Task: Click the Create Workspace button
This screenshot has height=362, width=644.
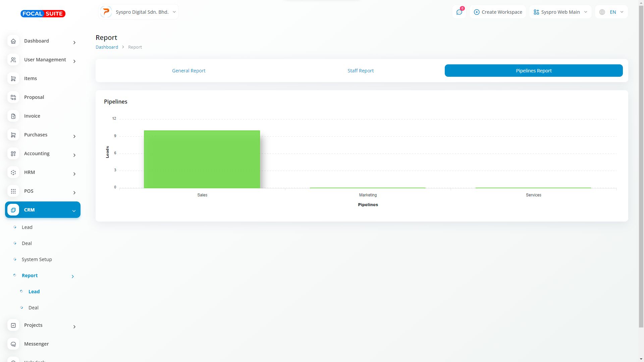Action: point(498,12)
